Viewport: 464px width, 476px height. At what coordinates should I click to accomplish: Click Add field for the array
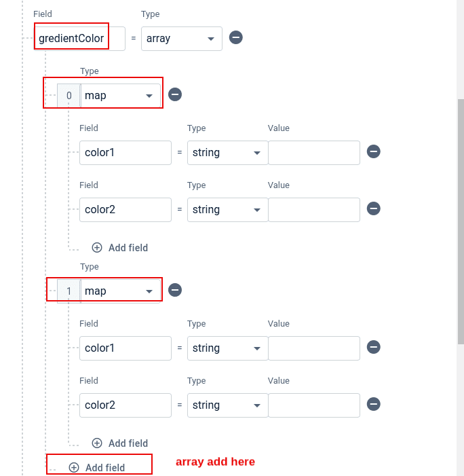tap(97, 468)
